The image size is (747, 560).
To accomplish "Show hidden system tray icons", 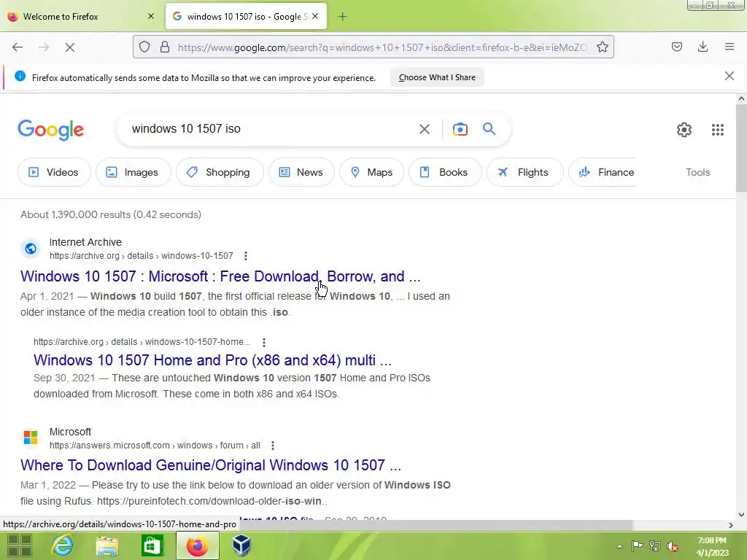I will 619,546.
